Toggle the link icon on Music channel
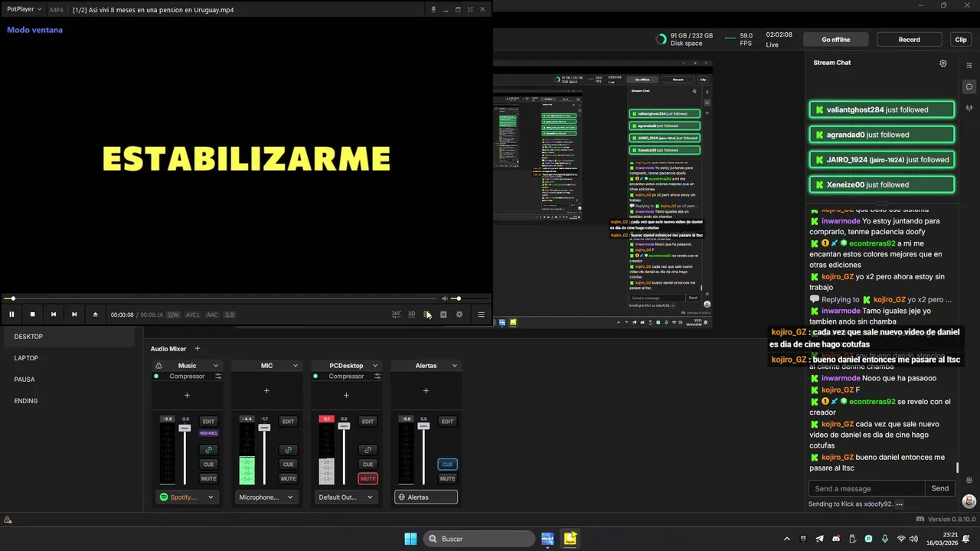980x551 pixels. [x=208, y=450]
